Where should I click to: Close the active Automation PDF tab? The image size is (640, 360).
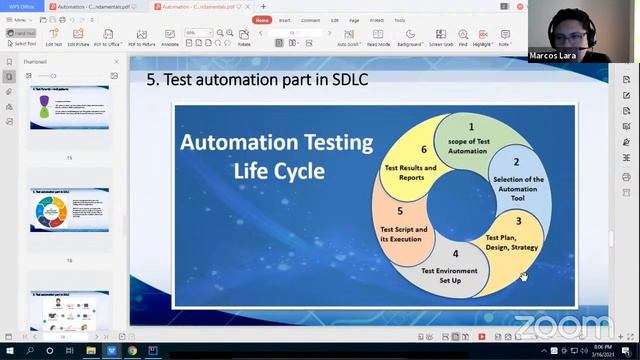(247, 7)
